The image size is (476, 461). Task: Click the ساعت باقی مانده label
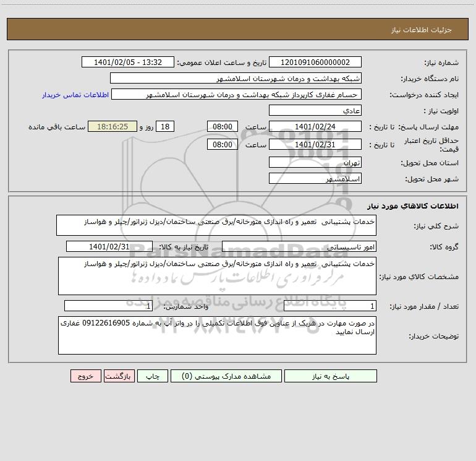57,127
